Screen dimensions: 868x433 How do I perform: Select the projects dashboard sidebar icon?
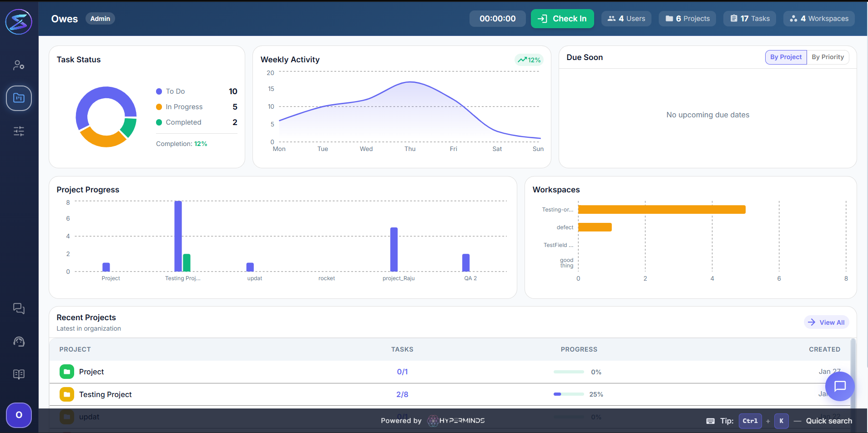click(x=19, y=98)
